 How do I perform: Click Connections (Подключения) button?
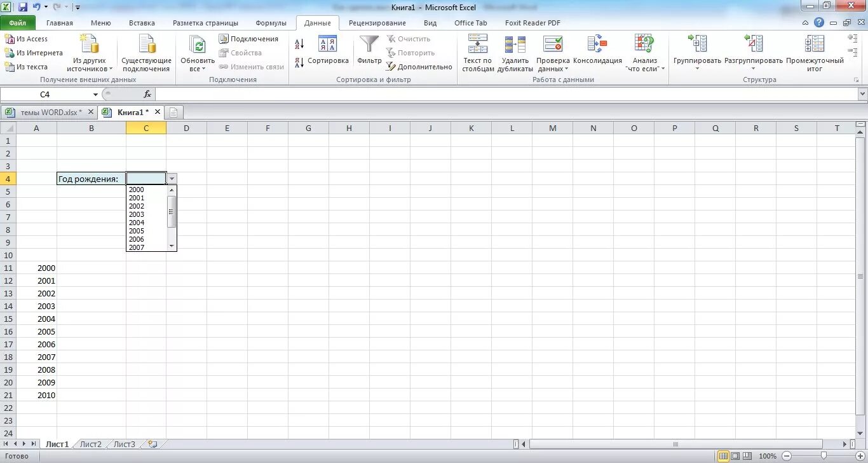(249, 39)
